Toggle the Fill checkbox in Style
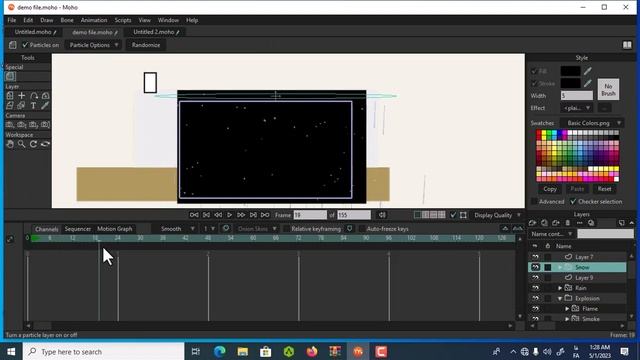The height and width of the screenshot is (360, 640). pyautogui.click(x=534, y=71)
